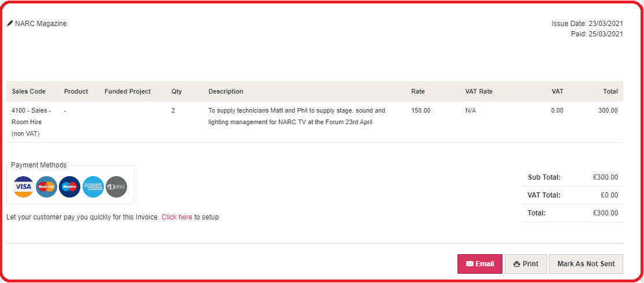
Task: Click the Sales Code column header
Action: (29, 92)
